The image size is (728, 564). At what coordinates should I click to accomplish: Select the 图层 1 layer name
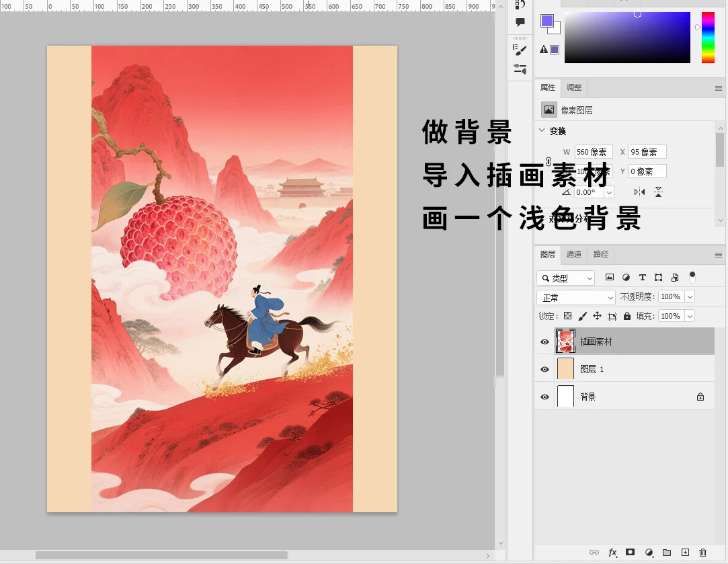pyautogui.click(x=592, y=369)
